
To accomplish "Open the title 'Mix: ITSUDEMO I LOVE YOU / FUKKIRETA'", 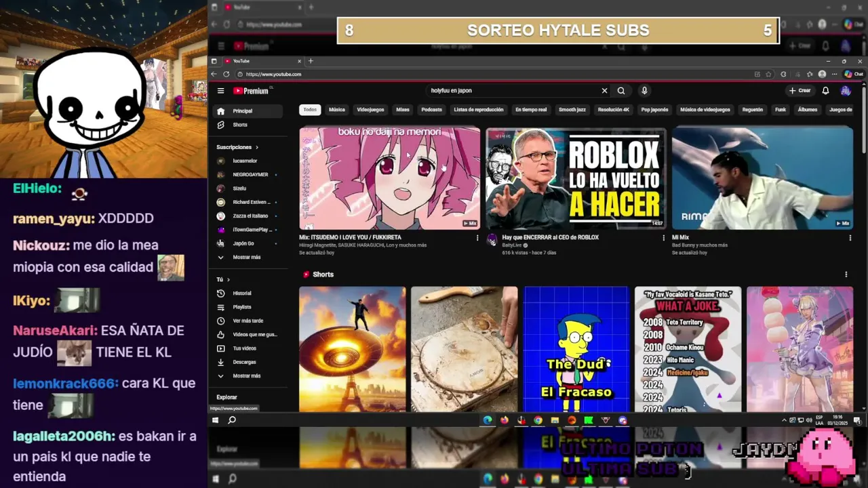I will pos(350,238).
